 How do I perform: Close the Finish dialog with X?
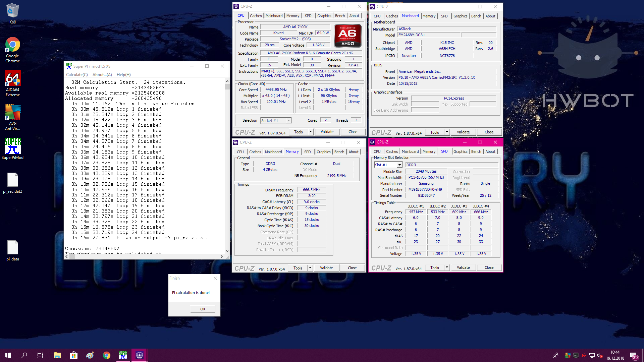click(215, 278)
